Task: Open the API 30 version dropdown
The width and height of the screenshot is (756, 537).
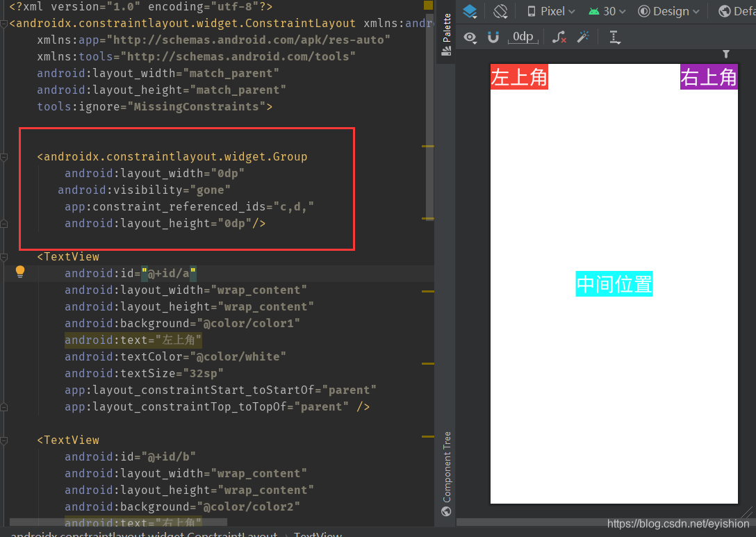Action: pos(607,11)
